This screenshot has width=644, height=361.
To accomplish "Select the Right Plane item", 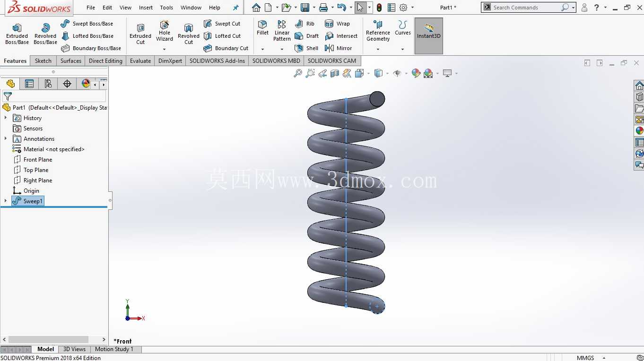I will (33, 180).
